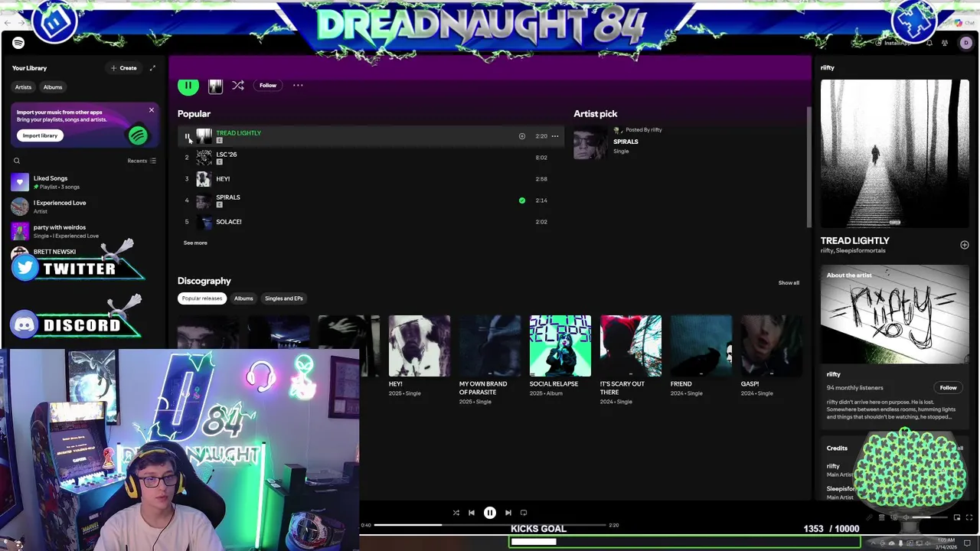The width and height of the screenshot is (980, 551).
Task: Select the HEY! track in Popular
Action: pyautogui.click(x=371, y=179)
